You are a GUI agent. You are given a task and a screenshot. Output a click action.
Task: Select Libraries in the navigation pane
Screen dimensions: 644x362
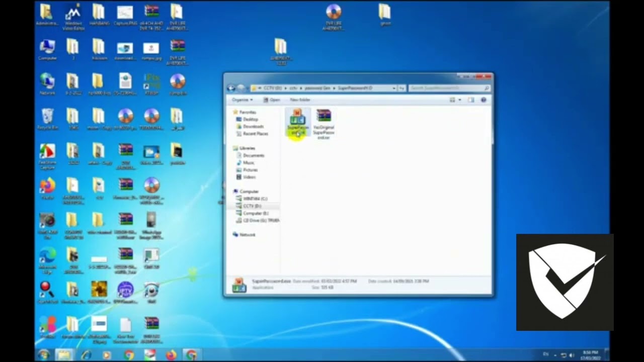tap(244, 148)
